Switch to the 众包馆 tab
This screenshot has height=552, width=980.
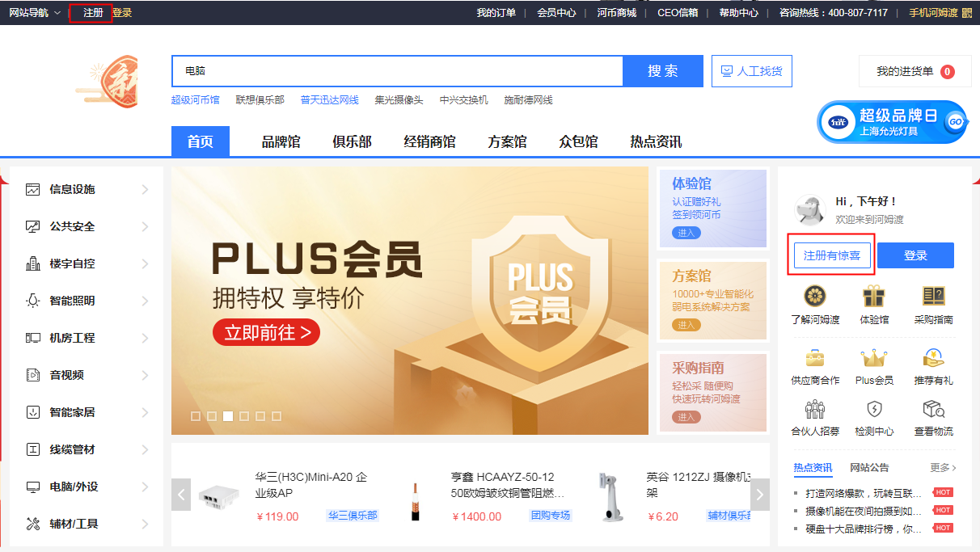click(x=578, y=142)
